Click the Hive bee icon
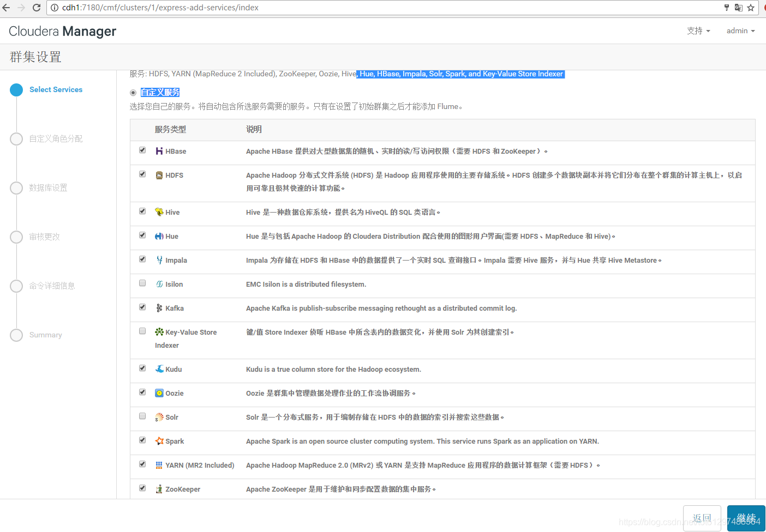 coord(159,212)
